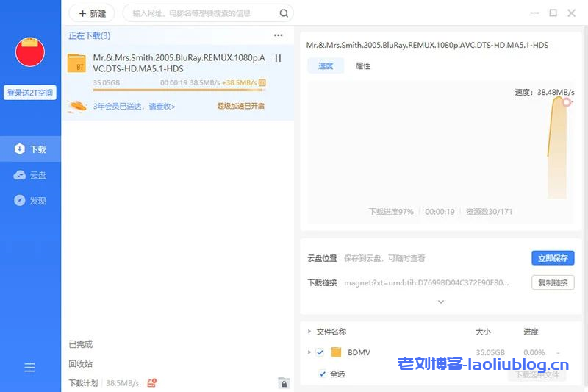Click the user avatar in the sidebar
The height and width of the screenshot is (392, 588).
(30, 51)
